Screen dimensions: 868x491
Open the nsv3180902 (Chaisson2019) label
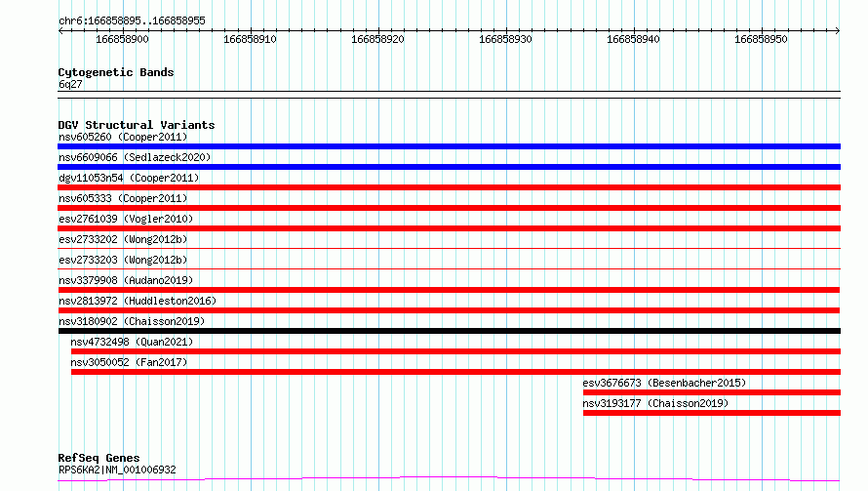[132, 321]
